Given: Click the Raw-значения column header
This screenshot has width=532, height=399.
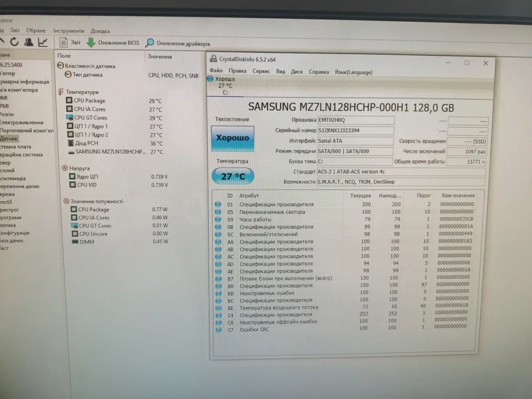Looking at the screenshot, I should coord(458,196).
